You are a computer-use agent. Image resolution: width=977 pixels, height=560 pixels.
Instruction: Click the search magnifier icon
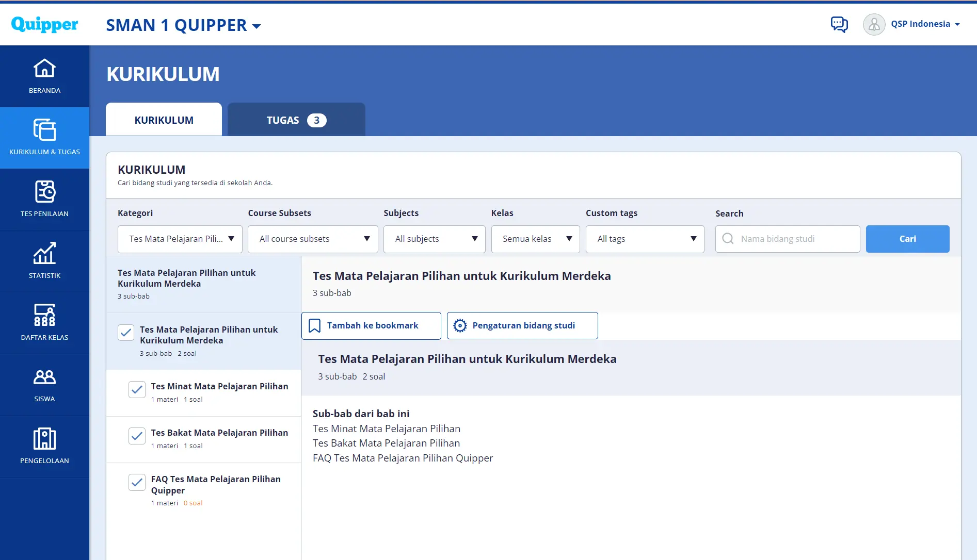[x=728, y=239]
